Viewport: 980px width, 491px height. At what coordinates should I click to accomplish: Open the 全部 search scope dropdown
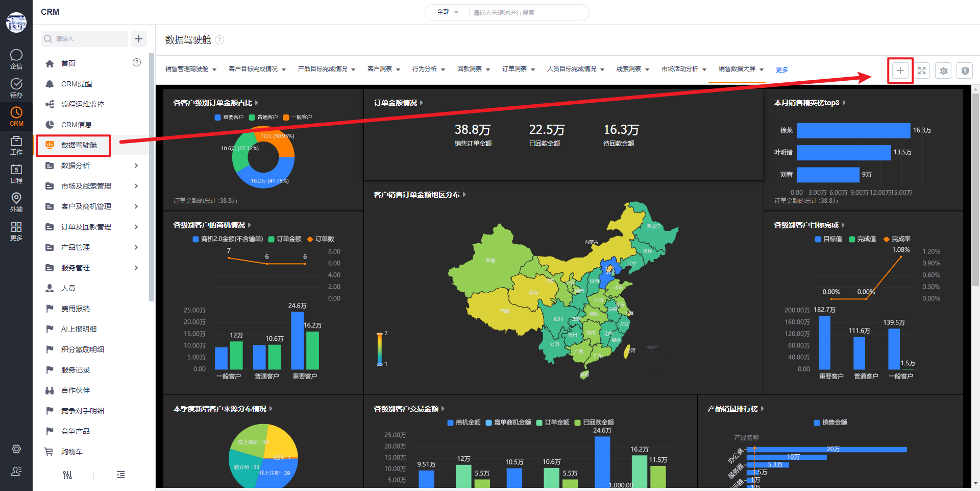pos(448,12)
